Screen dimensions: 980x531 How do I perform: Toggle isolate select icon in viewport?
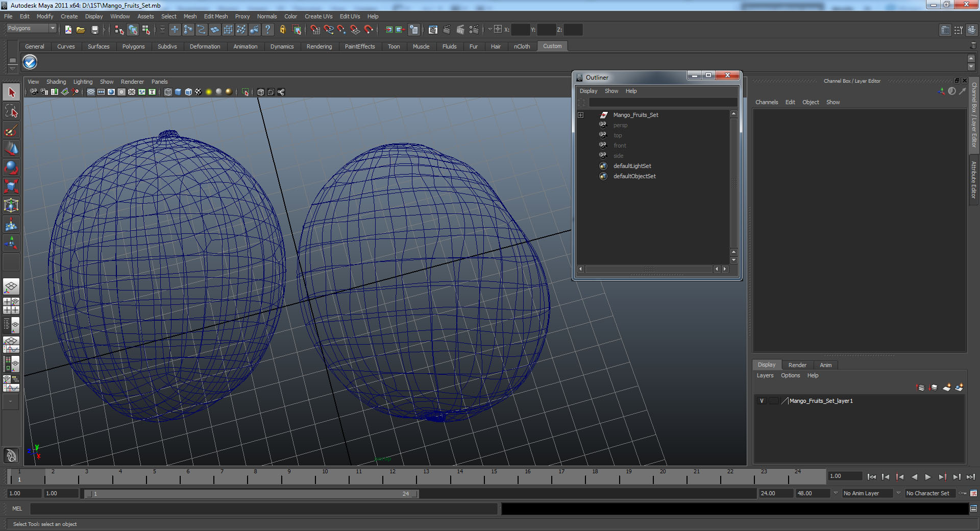pos(246,92)
